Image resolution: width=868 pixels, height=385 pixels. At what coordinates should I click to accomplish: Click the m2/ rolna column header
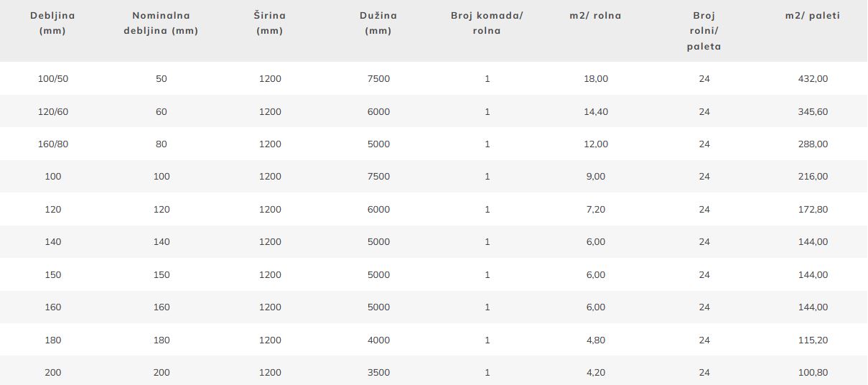(x=596, y=16)
